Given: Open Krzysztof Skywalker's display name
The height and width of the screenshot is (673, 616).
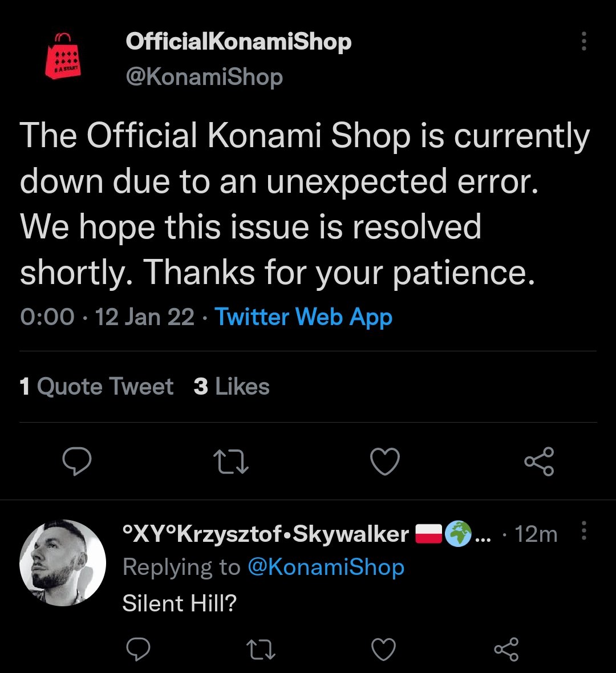Looking at the screenshot, I should point(266,534).
